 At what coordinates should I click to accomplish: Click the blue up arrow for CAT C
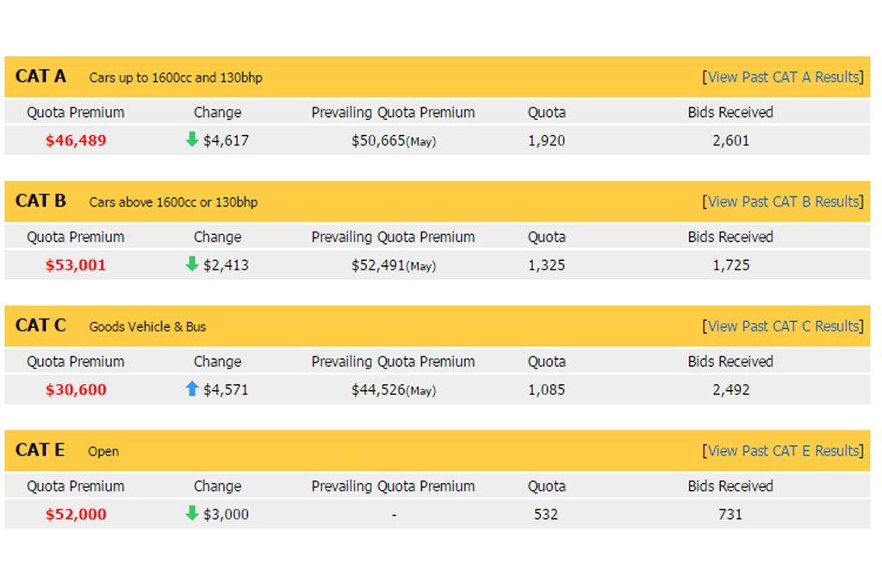192,389
